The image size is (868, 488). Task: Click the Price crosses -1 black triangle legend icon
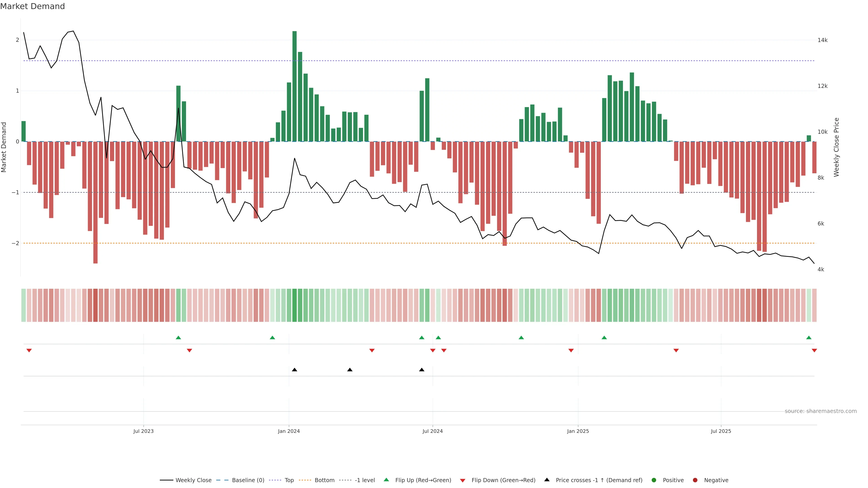[x=547, y=480]
